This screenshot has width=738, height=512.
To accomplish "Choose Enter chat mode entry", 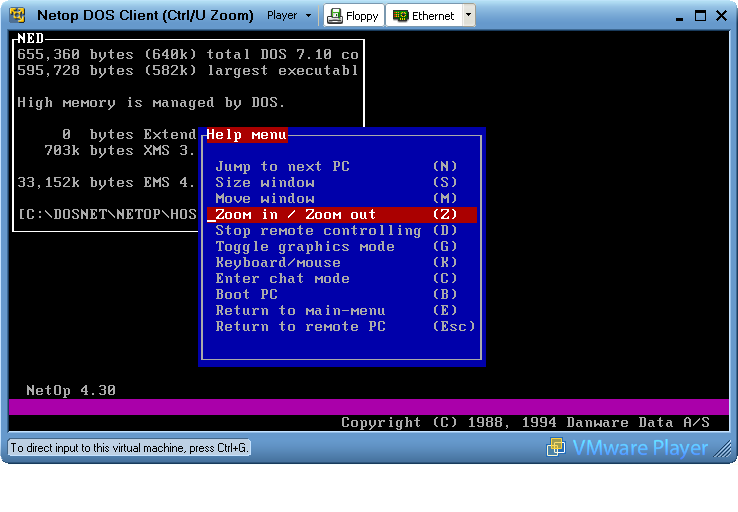I will (x=342, y=279).
